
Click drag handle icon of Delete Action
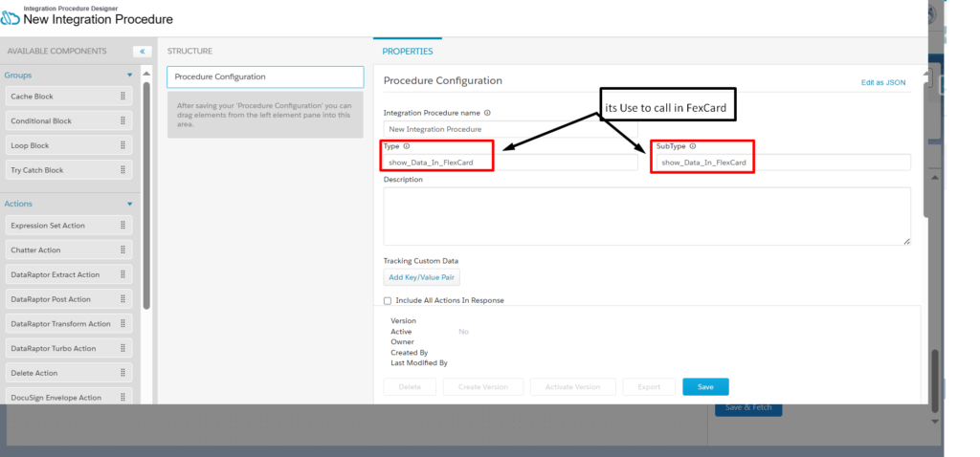click(x=122, y=373)
